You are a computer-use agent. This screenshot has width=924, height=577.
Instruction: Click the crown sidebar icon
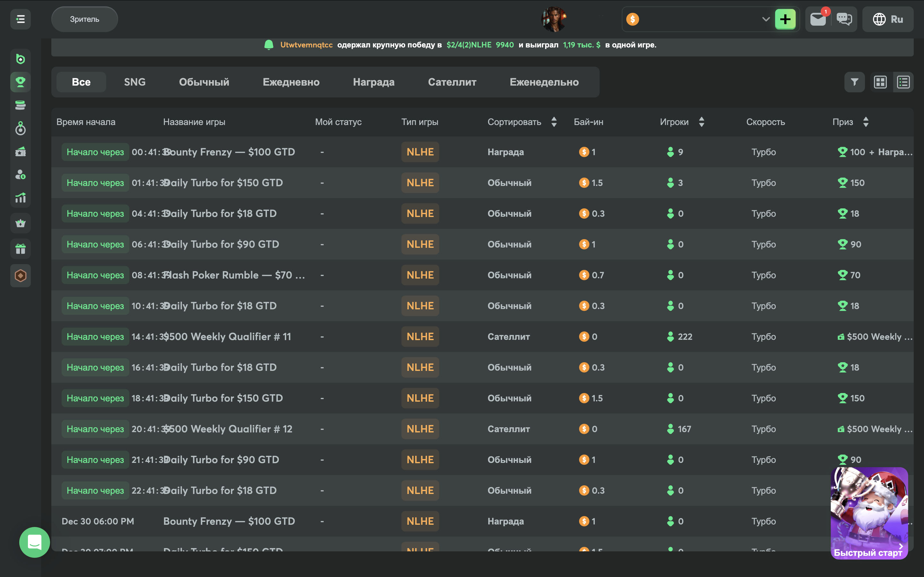pos(20,223)
